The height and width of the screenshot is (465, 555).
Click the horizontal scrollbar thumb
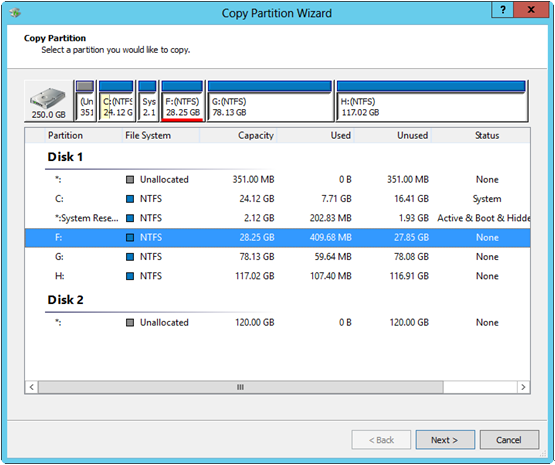[241, 387]
